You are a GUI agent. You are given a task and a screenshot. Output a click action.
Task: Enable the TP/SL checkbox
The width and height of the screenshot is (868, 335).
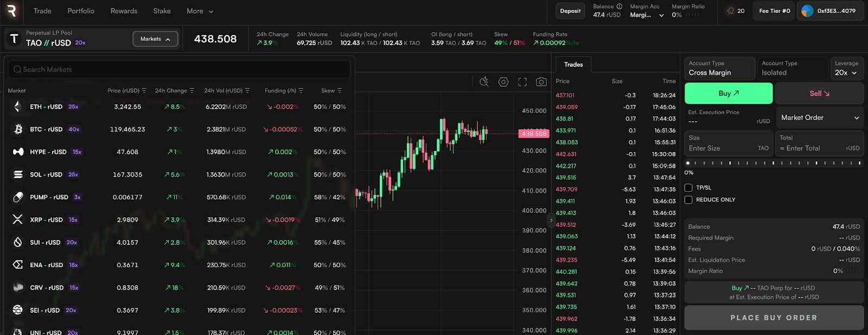click(x=688, y=188)
